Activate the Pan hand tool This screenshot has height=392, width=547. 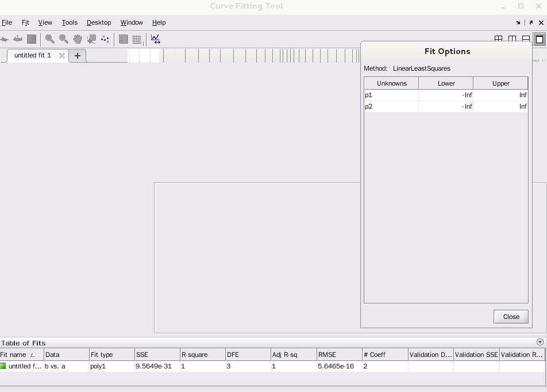(x=78, y=39)
